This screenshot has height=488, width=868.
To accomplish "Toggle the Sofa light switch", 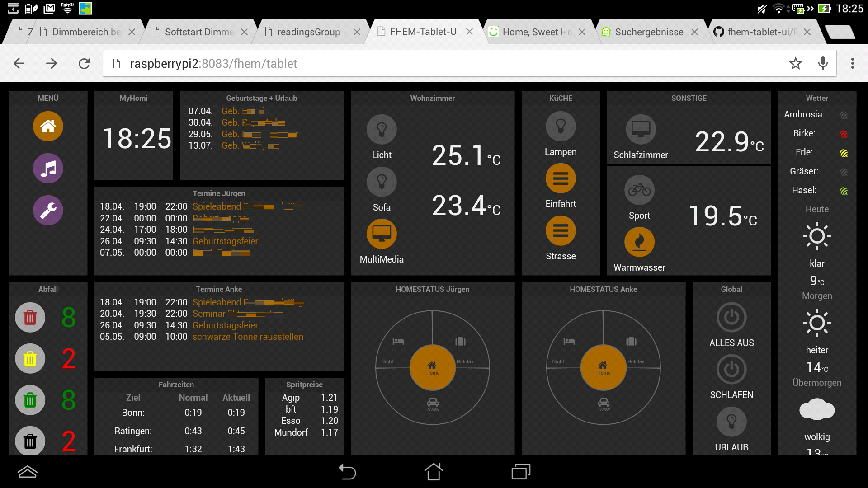I will [382, 182].
